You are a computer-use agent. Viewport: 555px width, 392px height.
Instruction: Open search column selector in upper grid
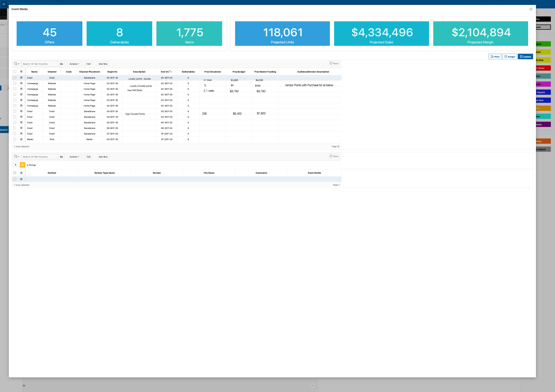[x=17, y=64]
